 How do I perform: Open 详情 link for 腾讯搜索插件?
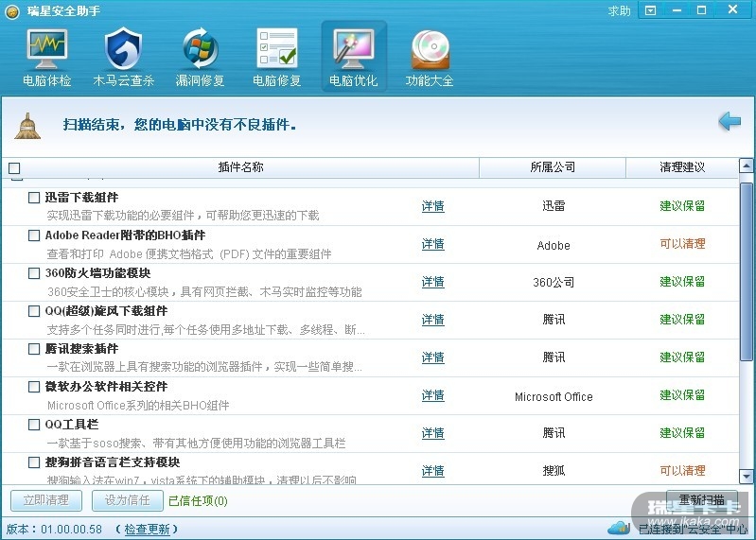(433, 357)
